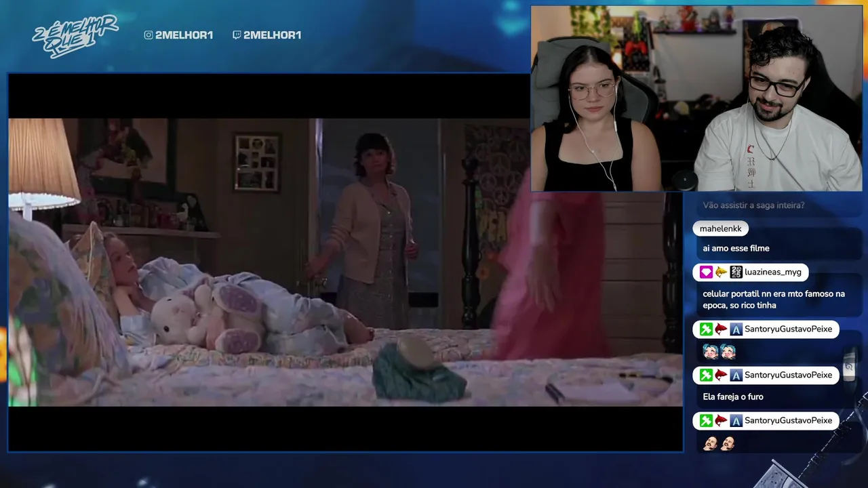The image size is (868, 488).
Task: Click SantoryuGustavoPeixe name above teal-haired emotes
Action: 788,329
